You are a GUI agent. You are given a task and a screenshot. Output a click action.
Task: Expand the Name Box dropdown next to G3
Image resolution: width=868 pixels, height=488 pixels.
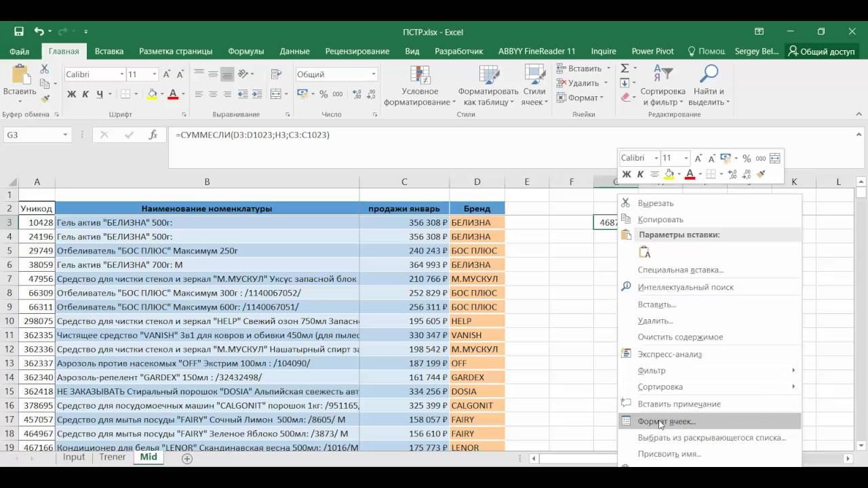coord(65,135)
